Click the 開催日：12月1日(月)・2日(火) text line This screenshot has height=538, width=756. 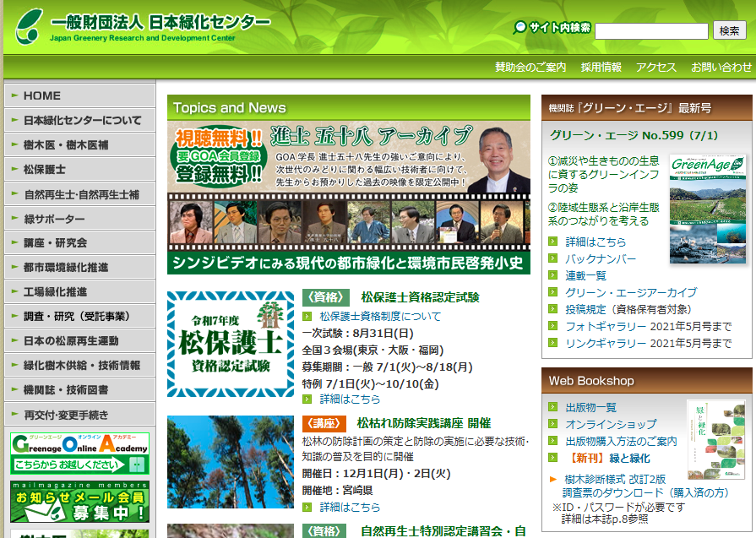click(x=376, y=474)
